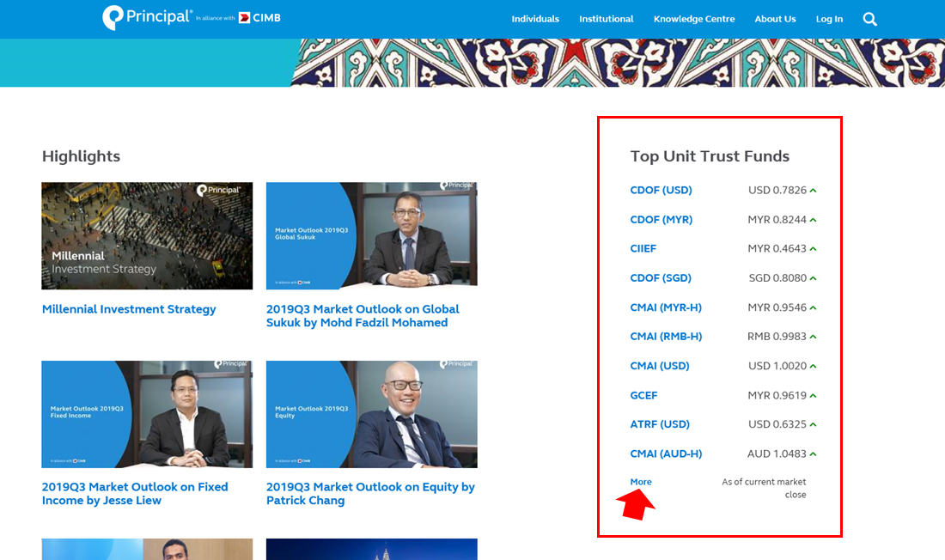This screenshot has width=945, height=560.
Task: Click the green up arrow beside AUD 1.0483
Action: pyautogui.click(x=813, y=453)
